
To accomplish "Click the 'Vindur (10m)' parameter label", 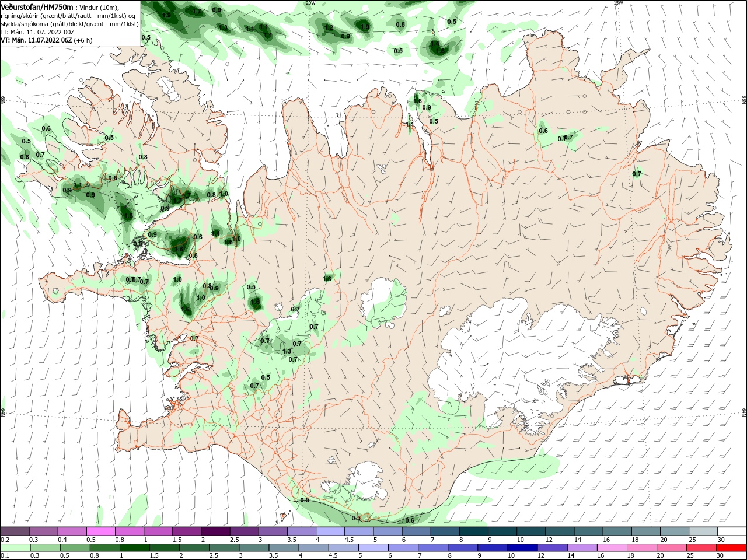I will [99, 7].
